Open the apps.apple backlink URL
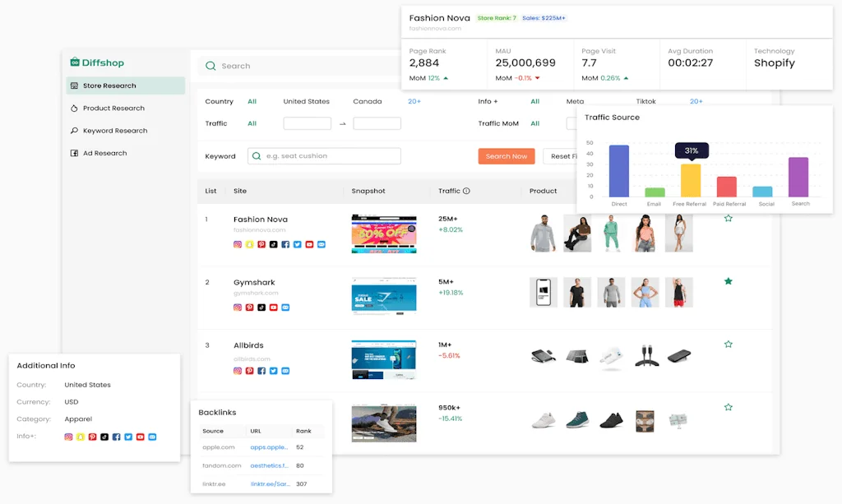Image resolution: width=842 pixels, height=504 pixels. [x=271, y=447]
